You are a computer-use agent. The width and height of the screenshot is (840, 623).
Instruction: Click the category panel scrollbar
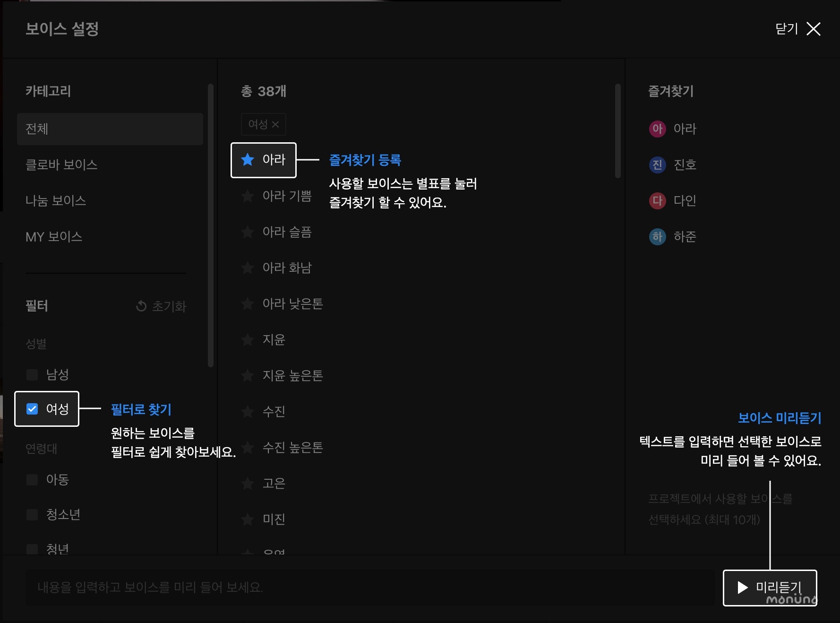pos(211,225)
